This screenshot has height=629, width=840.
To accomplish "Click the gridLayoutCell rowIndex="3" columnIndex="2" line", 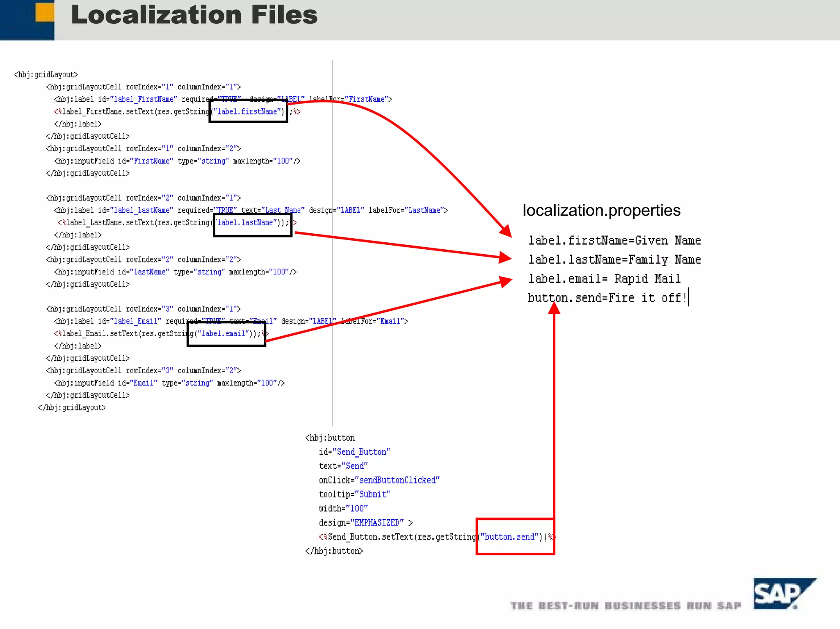I will pos(144,371).
